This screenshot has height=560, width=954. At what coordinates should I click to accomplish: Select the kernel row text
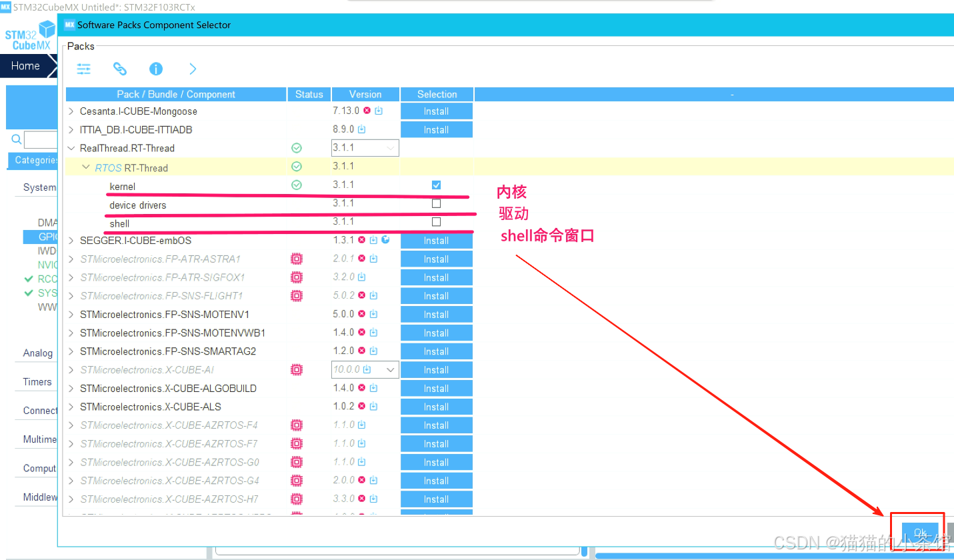pyautogui.click(x=123, y=187)
